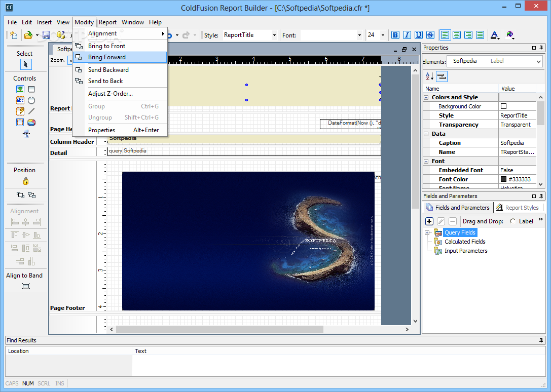Screen dimensions: 551x392
Task: Select the Label radio button
Action: [x=513, y=221]
